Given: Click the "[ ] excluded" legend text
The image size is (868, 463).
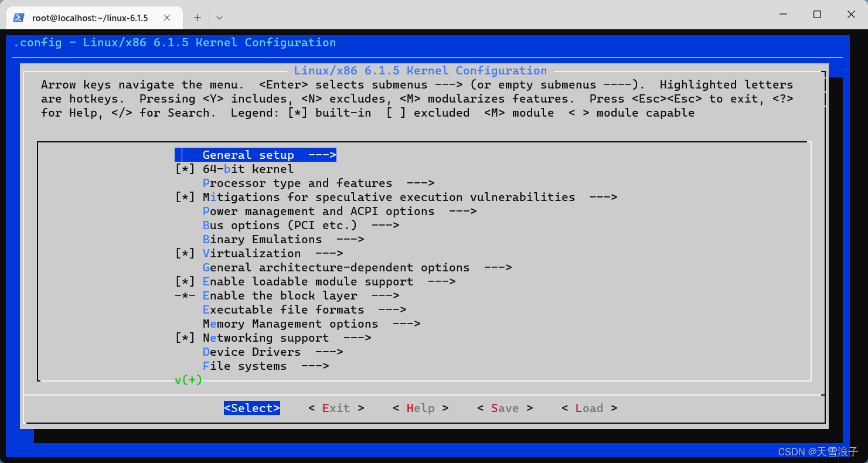Looking at the screenshot, I should pyautogui.click(x=428, y=113).
